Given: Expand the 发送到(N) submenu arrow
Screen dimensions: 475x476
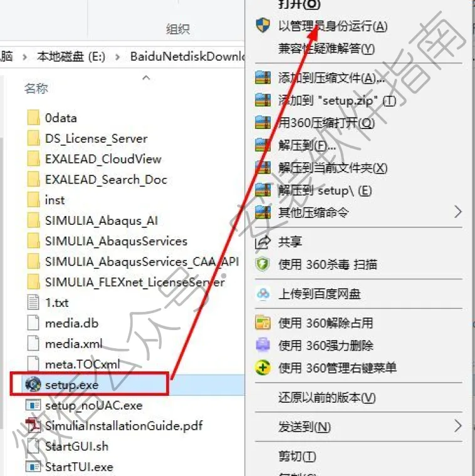Looking at the screenshot, I should pos(458,427).
